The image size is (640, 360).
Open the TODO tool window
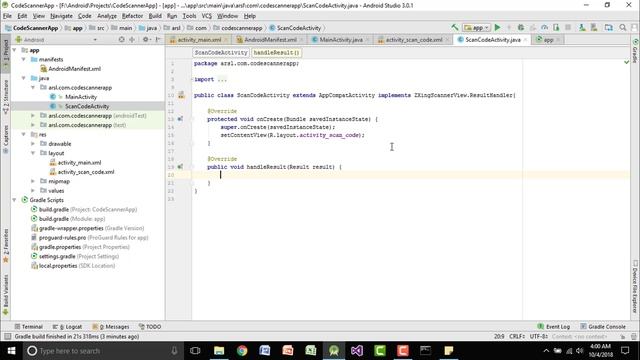[x=150, y=327]
